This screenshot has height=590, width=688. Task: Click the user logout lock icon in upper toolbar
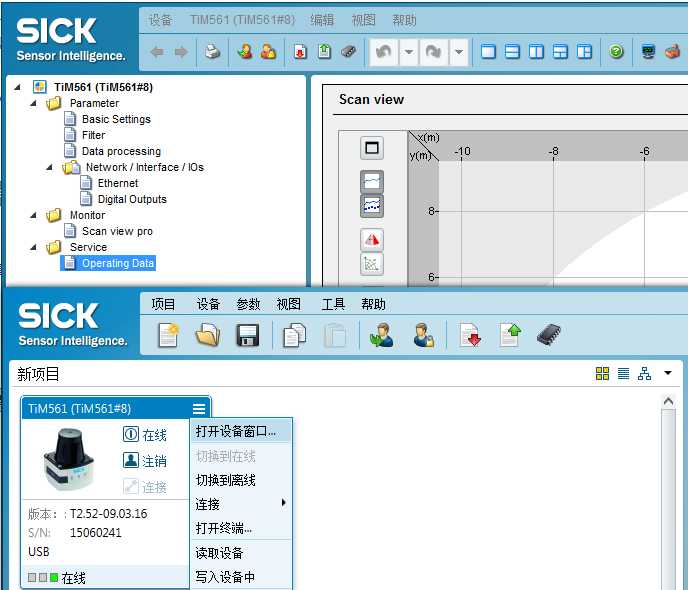pos(269,52)
